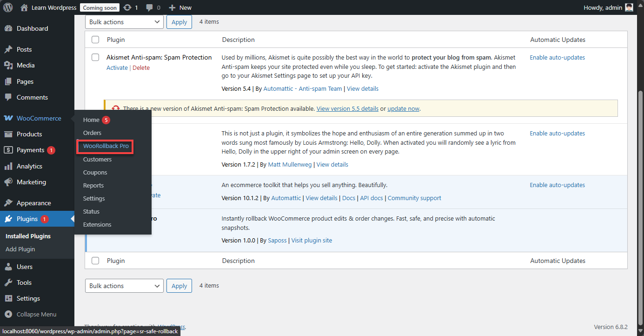The image size is (644, 336).
Task: Click the top Apply button
Action: click(x=179, y=22)
